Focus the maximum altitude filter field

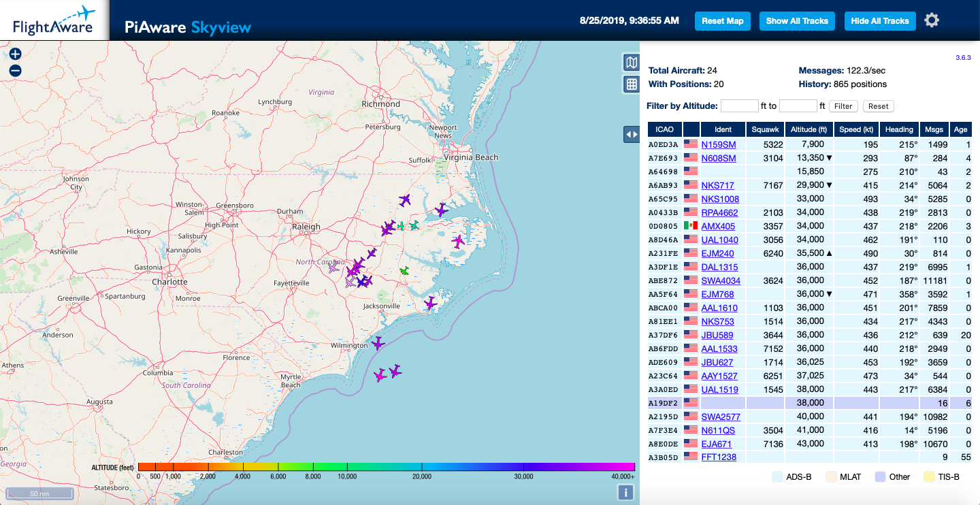point(798,105)
